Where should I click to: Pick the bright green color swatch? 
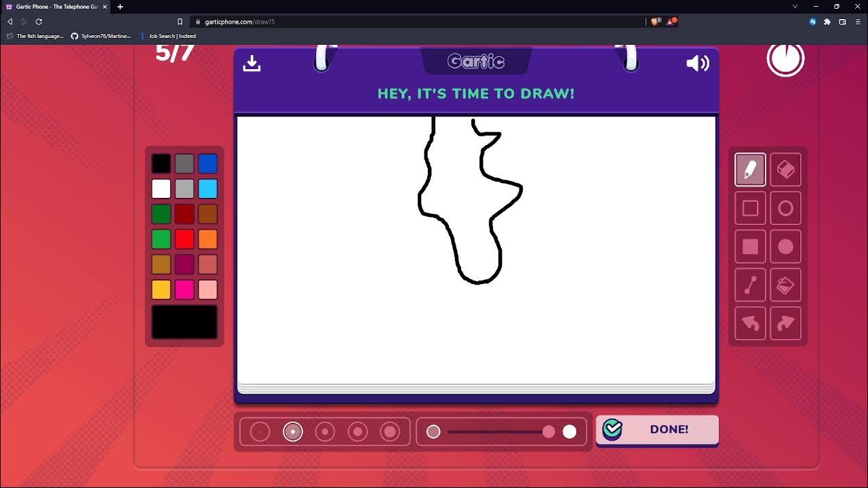161,239
